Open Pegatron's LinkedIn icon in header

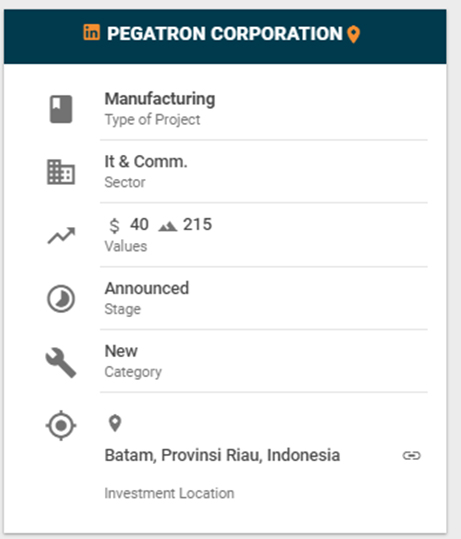[91, 32]
